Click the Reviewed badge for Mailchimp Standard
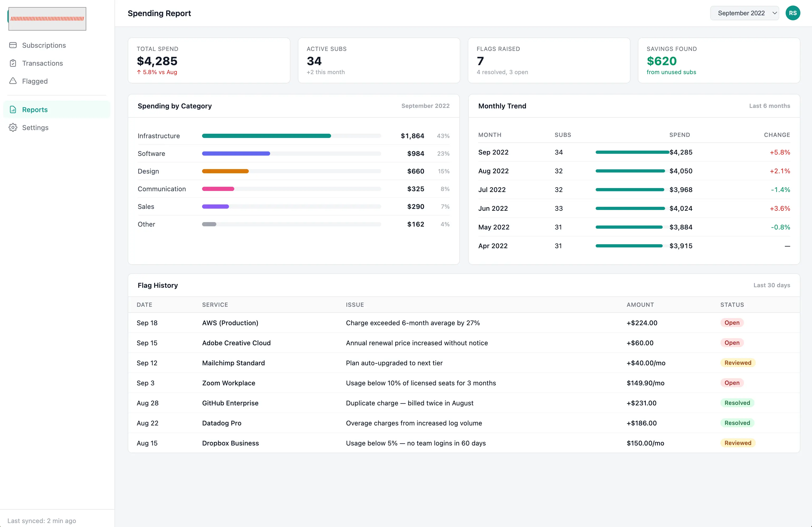 point(738,363)
